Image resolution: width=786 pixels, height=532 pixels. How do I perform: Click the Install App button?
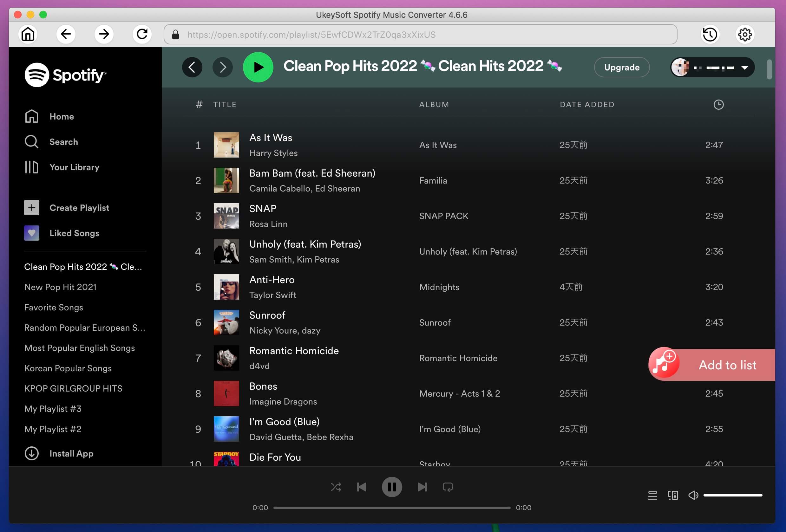click(71, 453)
